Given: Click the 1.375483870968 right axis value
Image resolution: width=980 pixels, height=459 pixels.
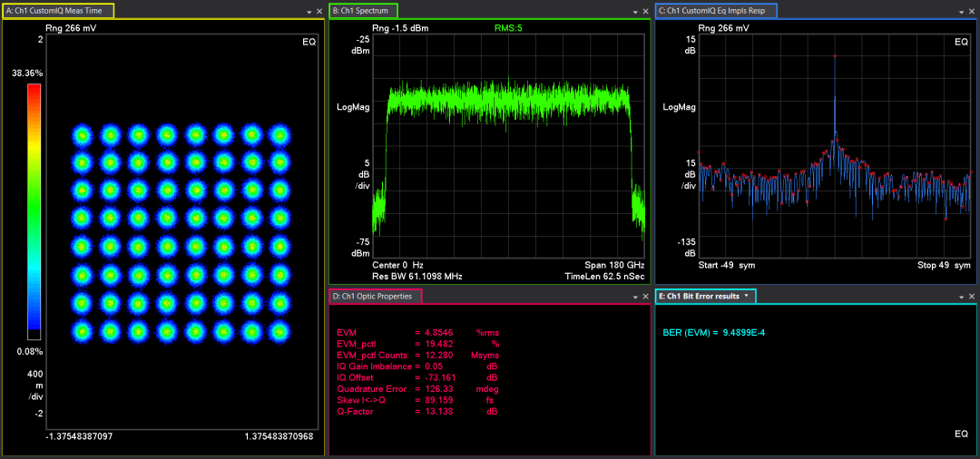Looking at the screenshot, I should (280, 436).
